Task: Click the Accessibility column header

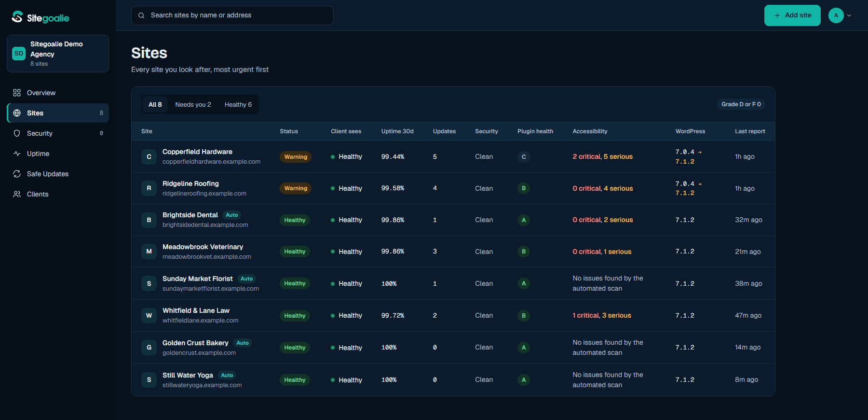Action: tap(590, 131)
